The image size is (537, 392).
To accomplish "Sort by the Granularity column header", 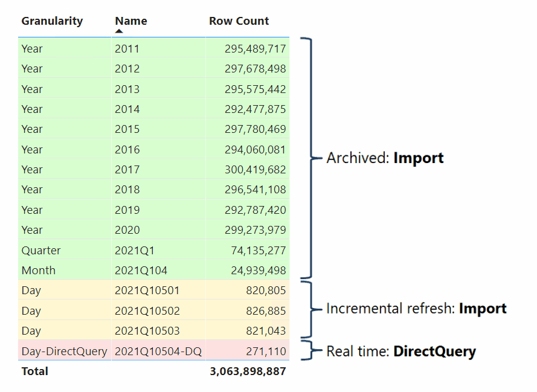I will pyautogui.click(x=52, y=21).
